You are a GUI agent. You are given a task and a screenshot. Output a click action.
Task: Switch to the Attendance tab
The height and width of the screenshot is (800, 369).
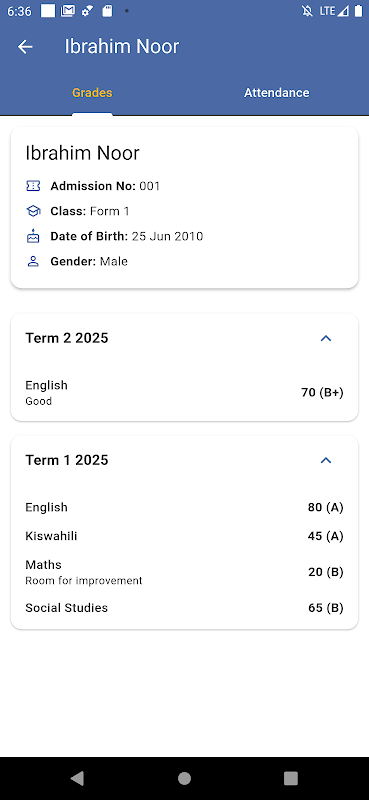[x=277, y=93]
